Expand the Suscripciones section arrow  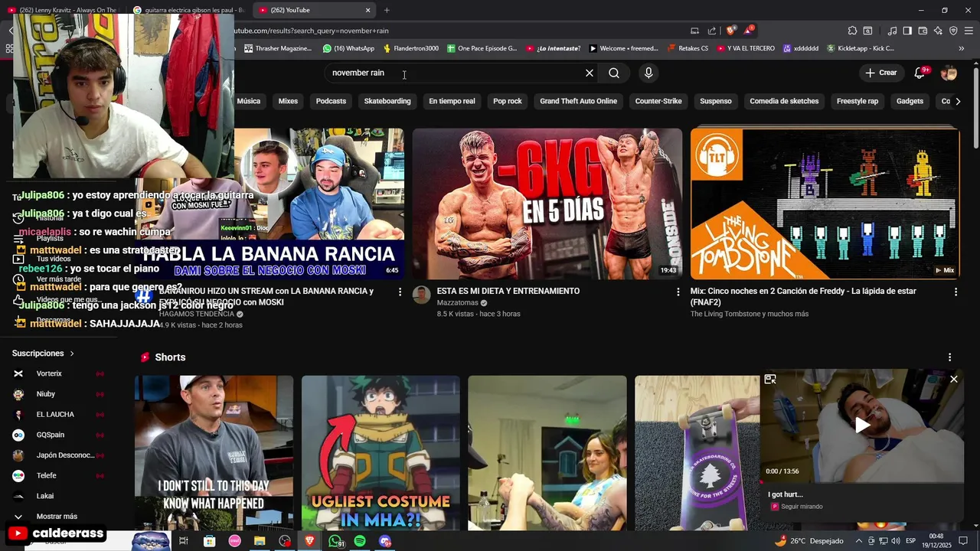[72, 354]
